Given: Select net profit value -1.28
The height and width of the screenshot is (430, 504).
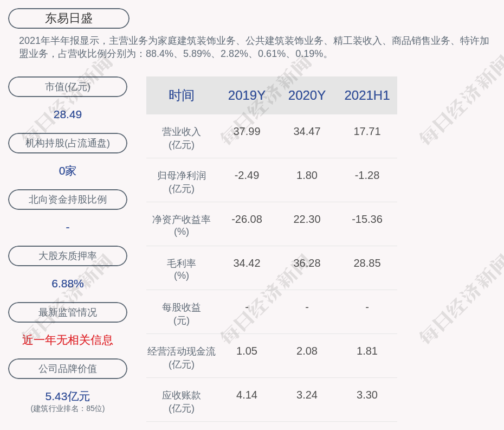Looking at the screenshot, I should (x=367, y=175).
